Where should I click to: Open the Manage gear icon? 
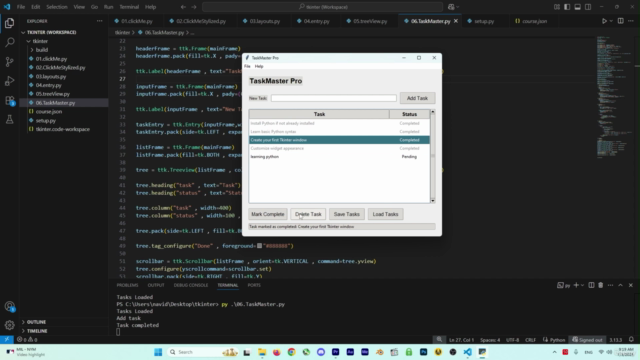pyautogui.click(x=9, y=325)
